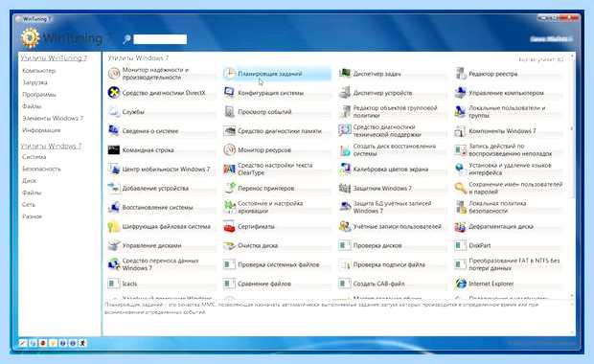Click the Утилиты WinTuning 7 sidebar heading
Image resolution: width=594 pixels, height=364 pixels.
click(x=54, y=57)
